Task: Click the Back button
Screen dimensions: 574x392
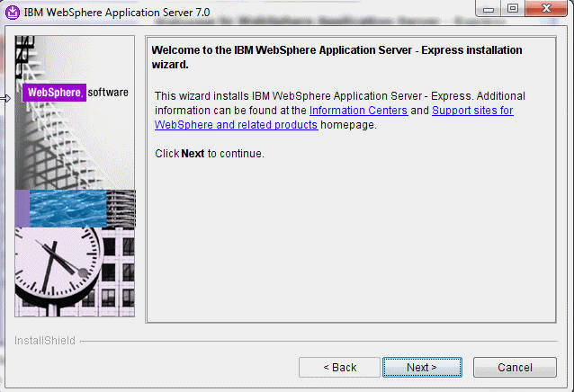Action: tap(339, 367)
